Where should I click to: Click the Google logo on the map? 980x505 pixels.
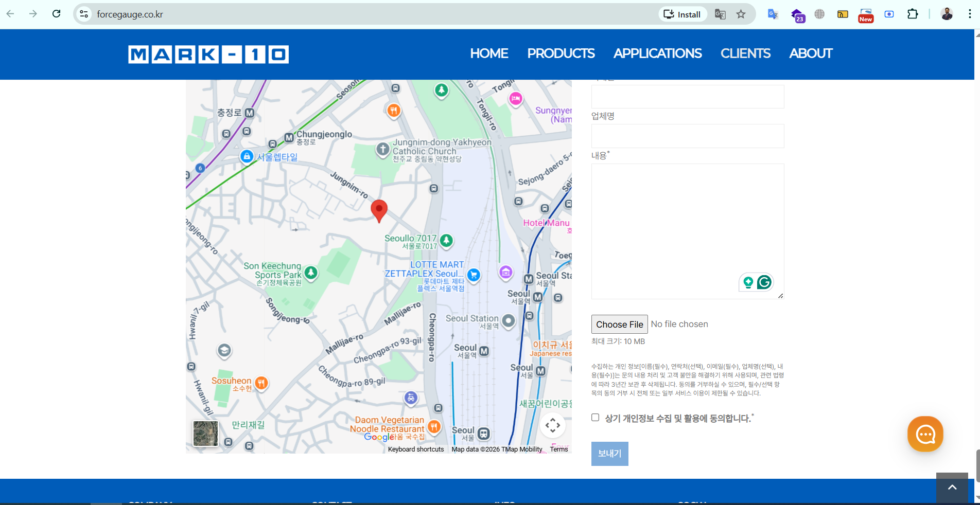[379, 437]
